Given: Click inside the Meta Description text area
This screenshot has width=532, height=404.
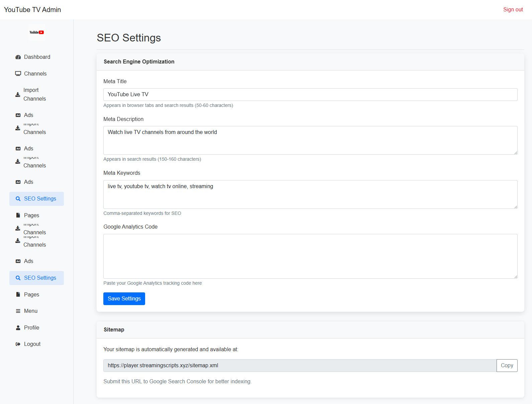Looking at the screenshot, I should [x=310, y=140].
